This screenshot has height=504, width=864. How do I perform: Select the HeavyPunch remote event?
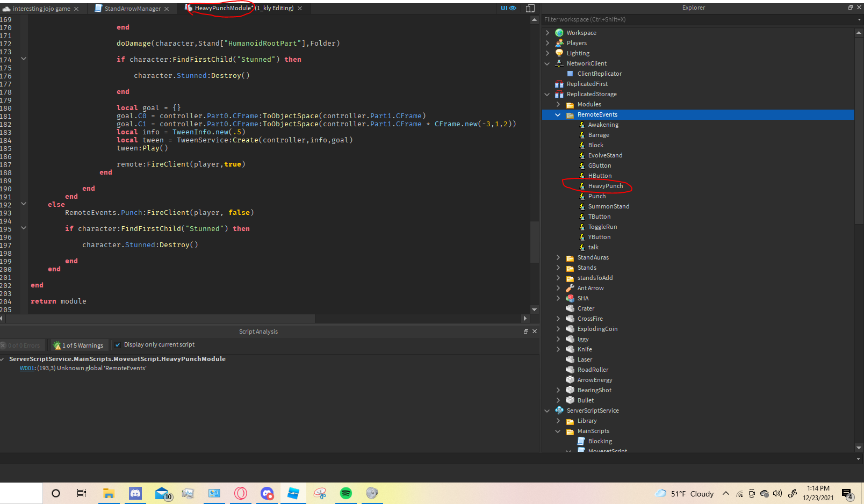(605, 186)
